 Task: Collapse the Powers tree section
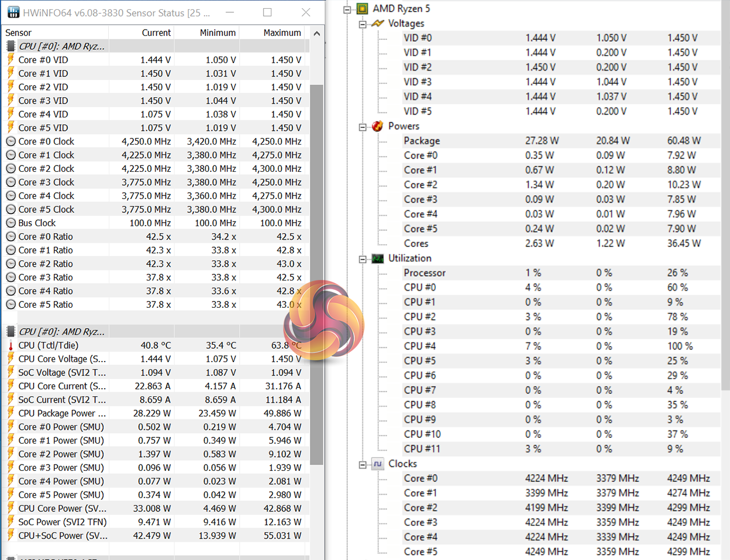point(362,127)
